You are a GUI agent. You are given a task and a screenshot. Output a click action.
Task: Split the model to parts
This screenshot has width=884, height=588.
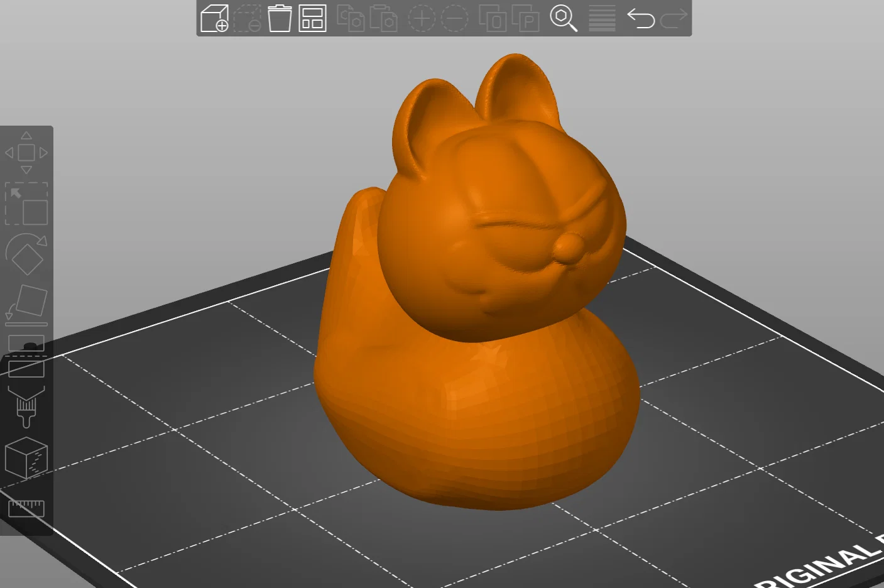click(x=525, y=18)
